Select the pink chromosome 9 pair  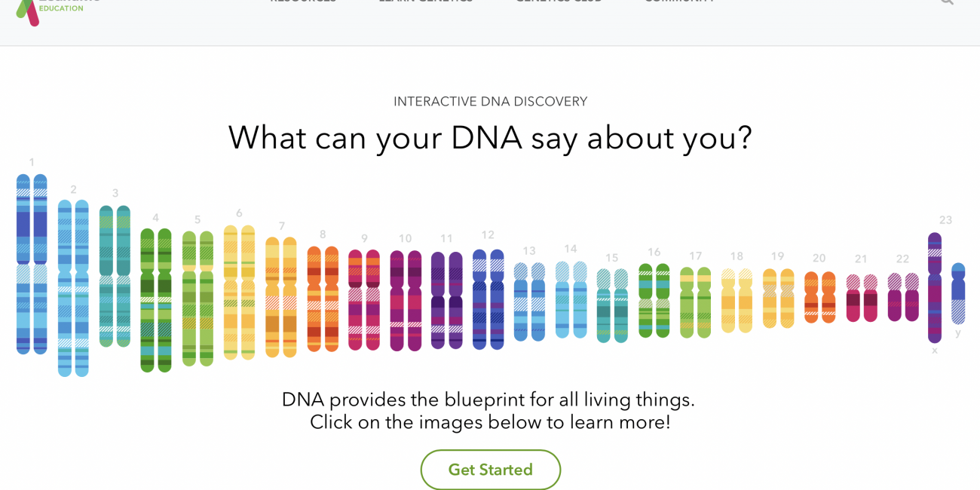click(364, 300)
